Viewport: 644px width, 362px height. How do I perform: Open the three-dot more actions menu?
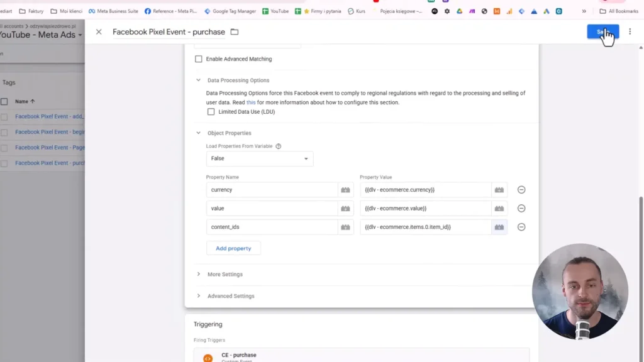tap(630, 31)
